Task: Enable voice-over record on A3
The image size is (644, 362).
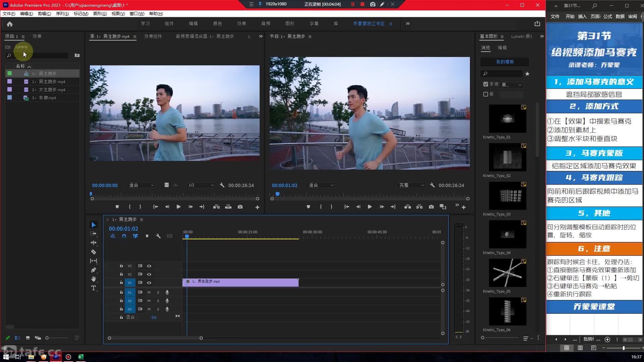Action: 167,309
